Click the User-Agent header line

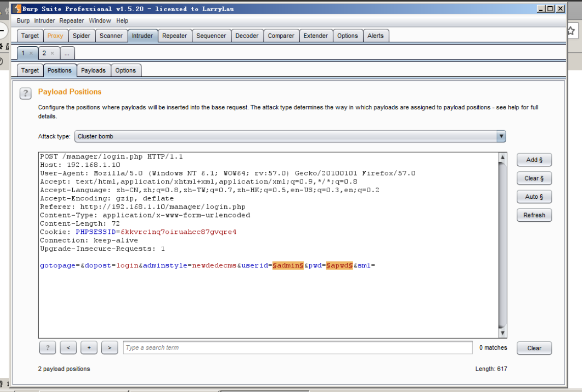pyautogui.click(x=228, y=173)
